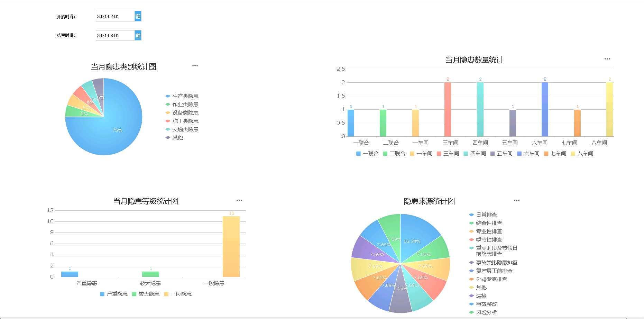
Task: Click the 严重隐患 bar in level chart
Action: 70,274
